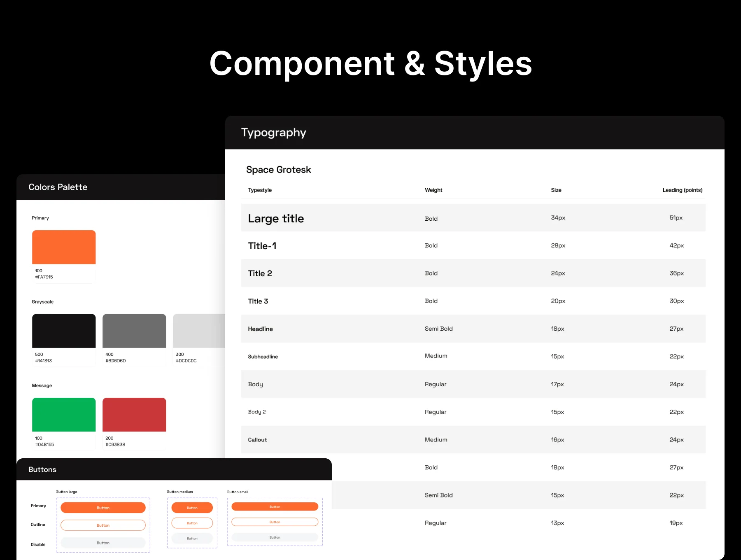741x560 pixels.
Task: Click the 'Body 2' typestyle label
Action: pos(257,412)
